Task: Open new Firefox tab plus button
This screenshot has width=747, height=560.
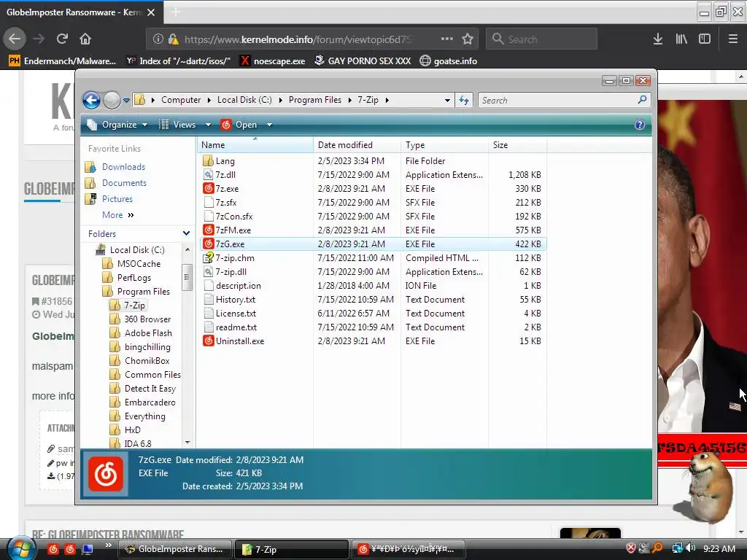Action: click(x=175, y=12)
